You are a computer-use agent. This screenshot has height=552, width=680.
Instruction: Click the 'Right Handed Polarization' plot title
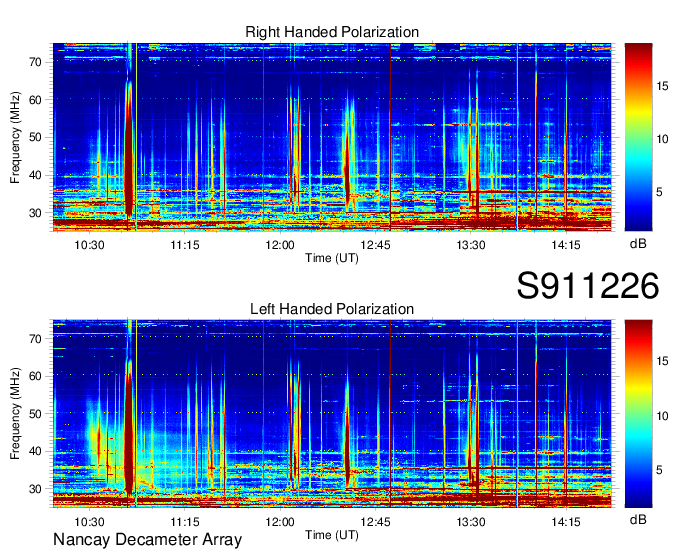tap(332, 32)
